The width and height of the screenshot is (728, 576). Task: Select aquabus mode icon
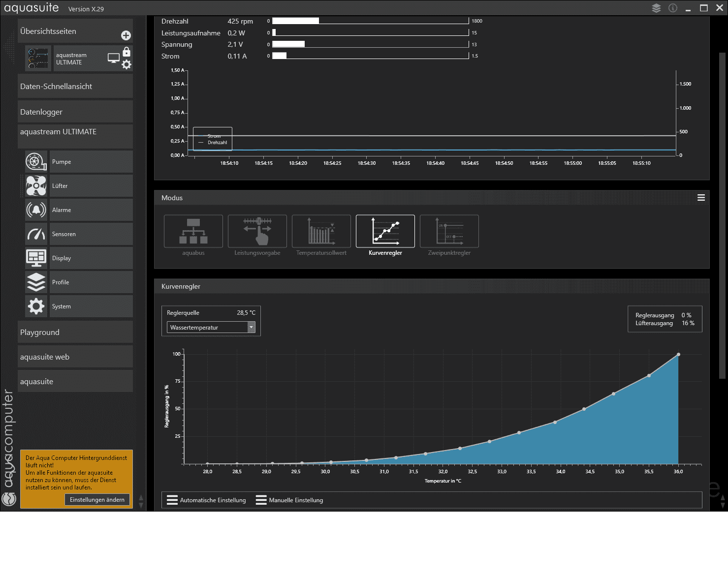coord(193,231)
